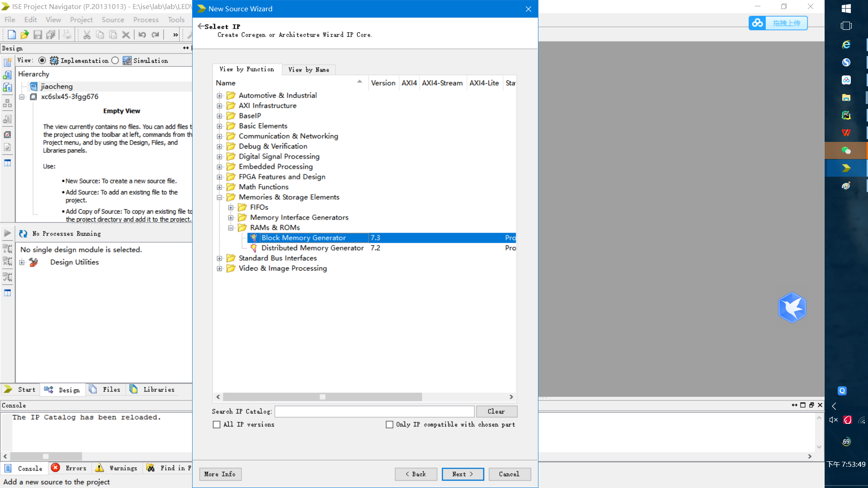Screen dimensions: 868x488
Task: Switch to the View by Name tab
Action: (x=309, y=70)
